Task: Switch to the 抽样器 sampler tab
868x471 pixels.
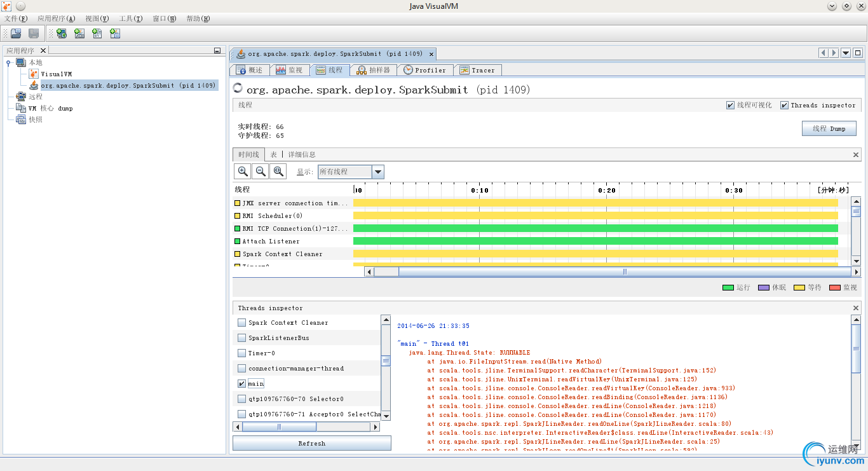Action: pos(374,70)
